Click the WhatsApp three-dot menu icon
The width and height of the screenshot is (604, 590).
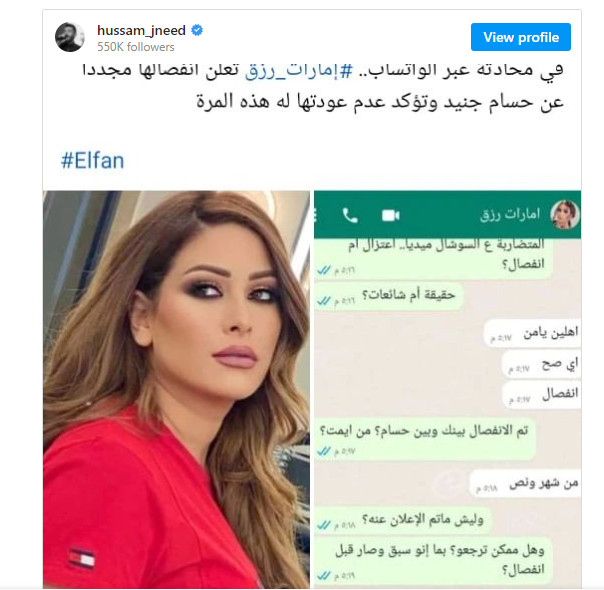[x=316, y=215]
